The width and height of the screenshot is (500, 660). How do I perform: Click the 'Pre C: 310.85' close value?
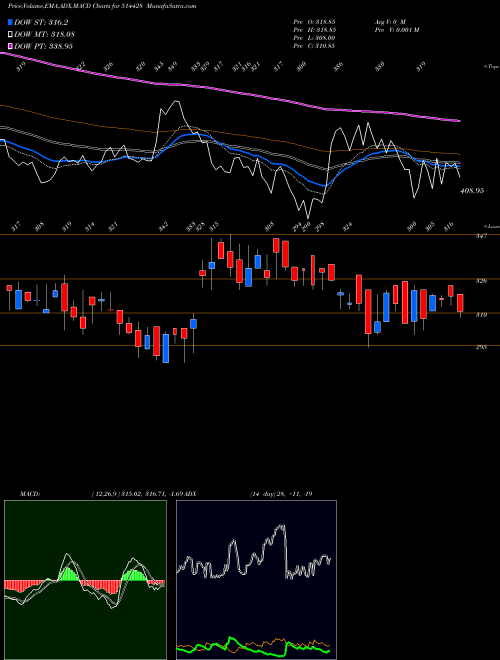314,46
